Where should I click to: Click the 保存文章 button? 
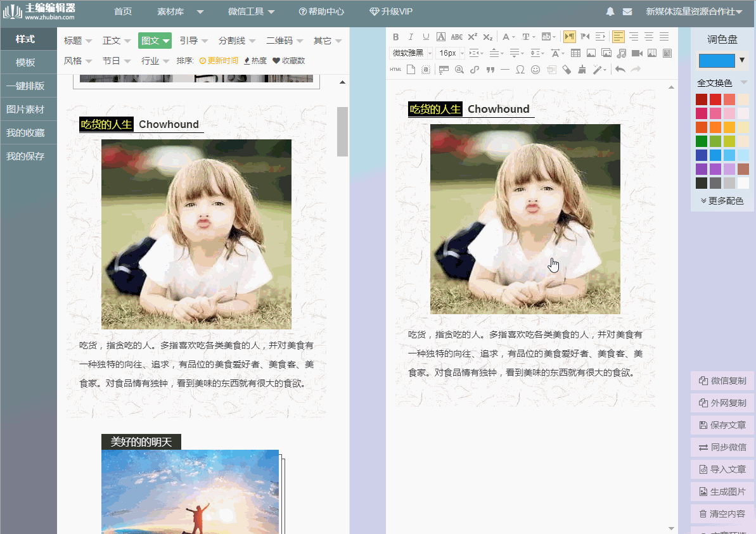click(x=722, y=425)
